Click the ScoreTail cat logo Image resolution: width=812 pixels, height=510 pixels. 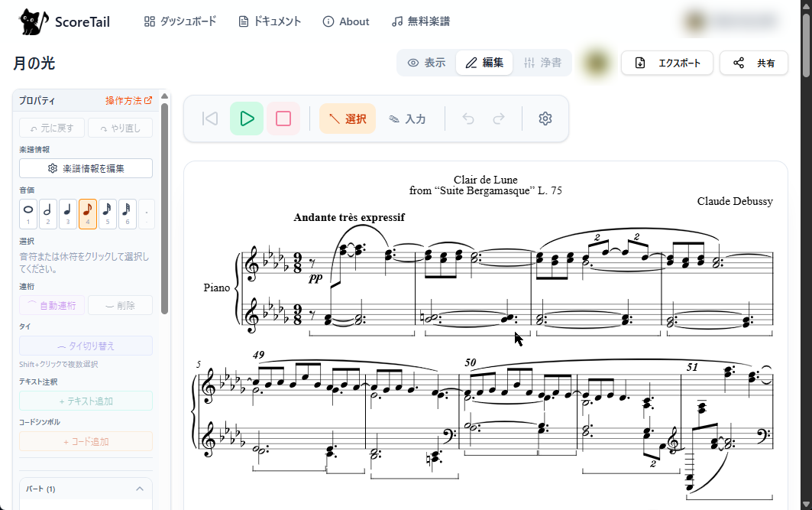33,21
